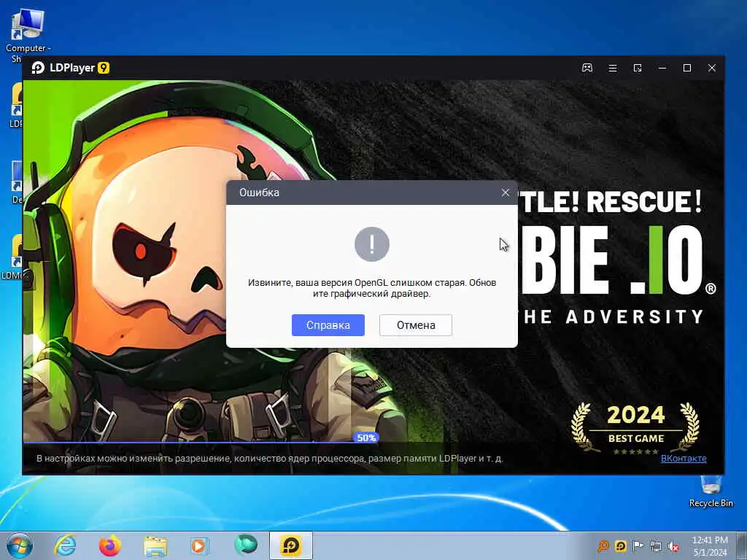This screenshot has width=747, height=560.
Task: Open Windows Media Player from taskbar
Action: point(200,545)
